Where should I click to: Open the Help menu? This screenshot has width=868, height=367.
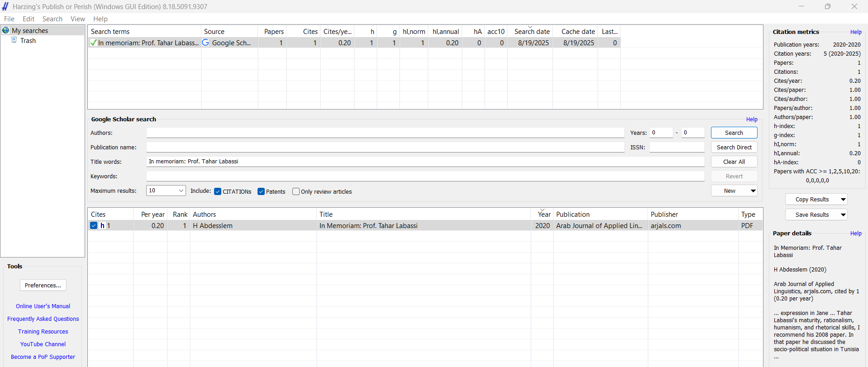tap(100, 19)
